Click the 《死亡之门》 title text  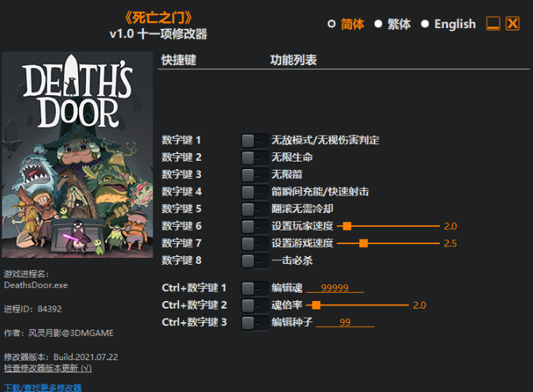(158, 17)
